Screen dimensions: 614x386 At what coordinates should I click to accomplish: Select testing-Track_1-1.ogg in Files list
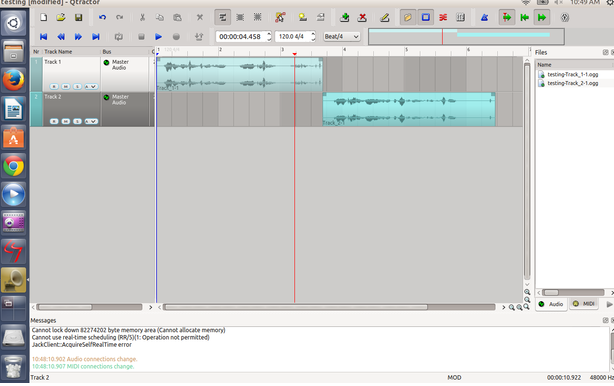(572, 74)
